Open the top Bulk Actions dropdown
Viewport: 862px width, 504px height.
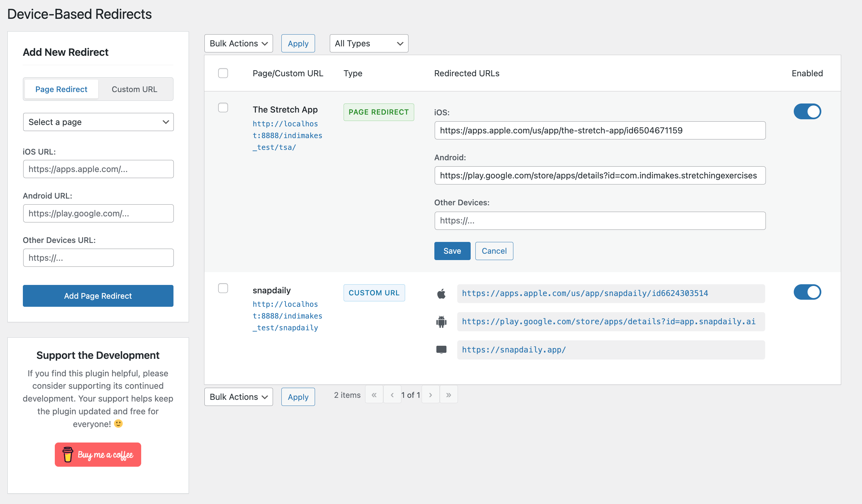pos(238,43)
